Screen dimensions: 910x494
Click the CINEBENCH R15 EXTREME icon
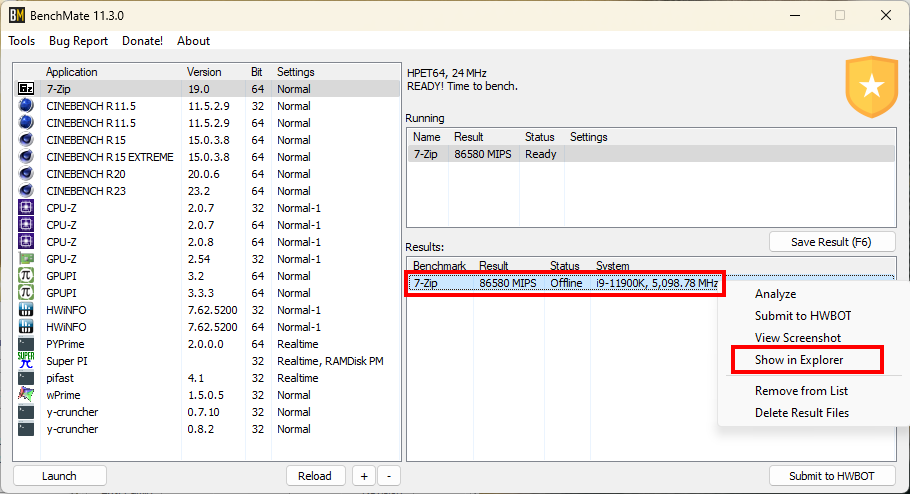pos(26,157)
